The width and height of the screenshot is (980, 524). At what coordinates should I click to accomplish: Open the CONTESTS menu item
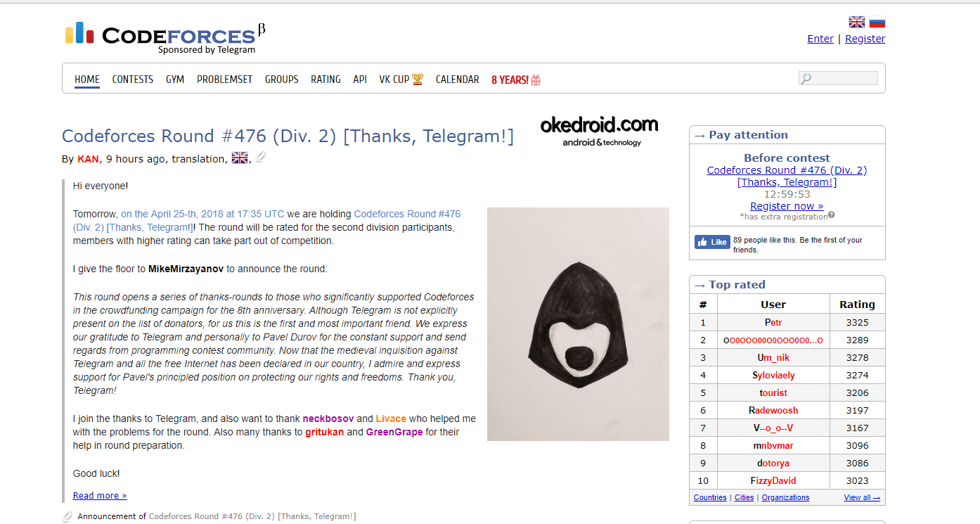(x=133, y=79)
